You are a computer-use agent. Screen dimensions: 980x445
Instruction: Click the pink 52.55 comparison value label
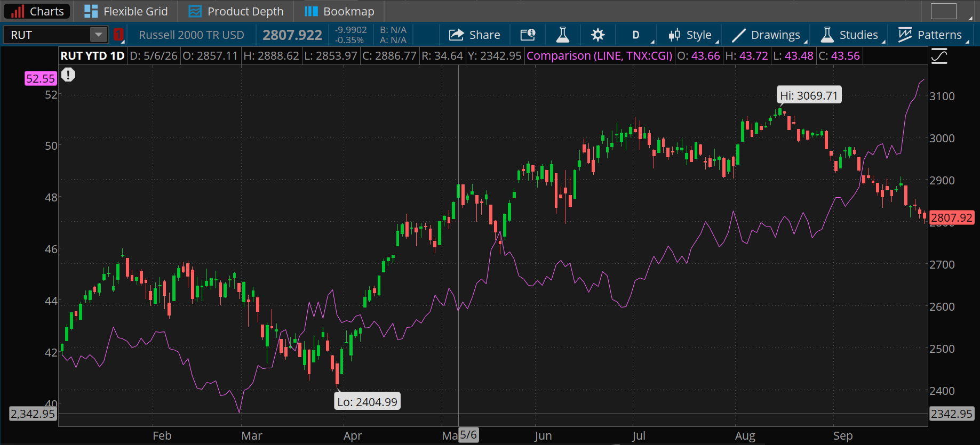click(x=41, y=78)
